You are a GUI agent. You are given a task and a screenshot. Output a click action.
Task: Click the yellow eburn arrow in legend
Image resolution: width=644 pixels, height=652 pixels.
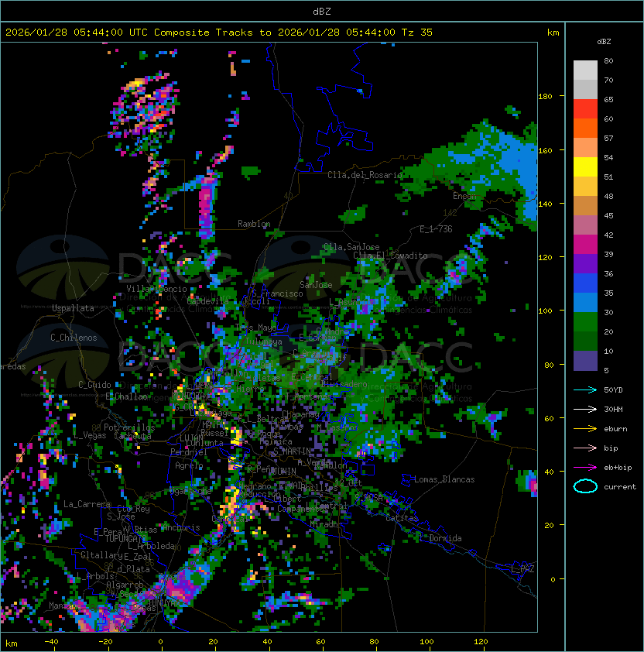[x=585, y=429]
